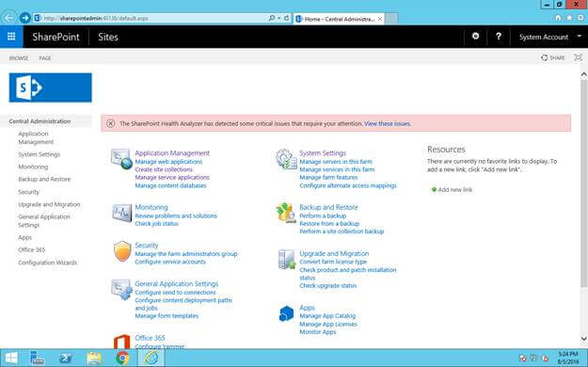This screenshot has width=588, height=367.
Task: Open the Windows Start button
Action: point(11,358)
